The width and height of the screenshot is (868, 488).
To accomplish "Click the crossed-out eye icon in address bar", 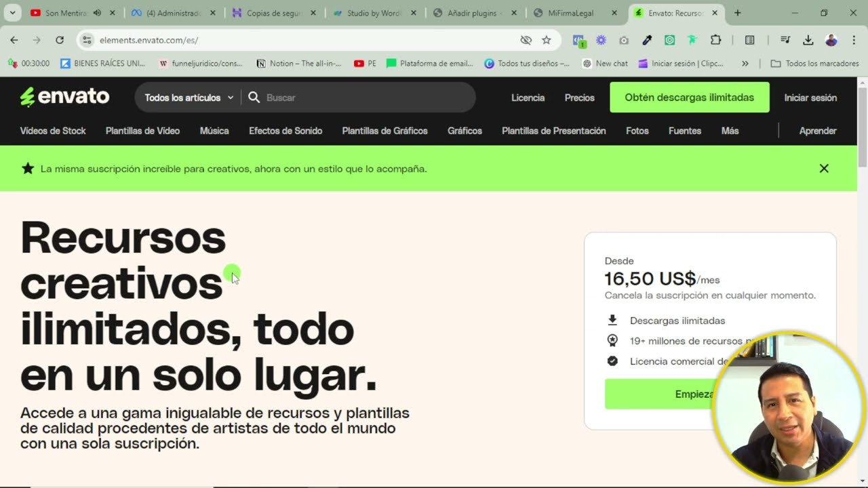I will (526, 40).
